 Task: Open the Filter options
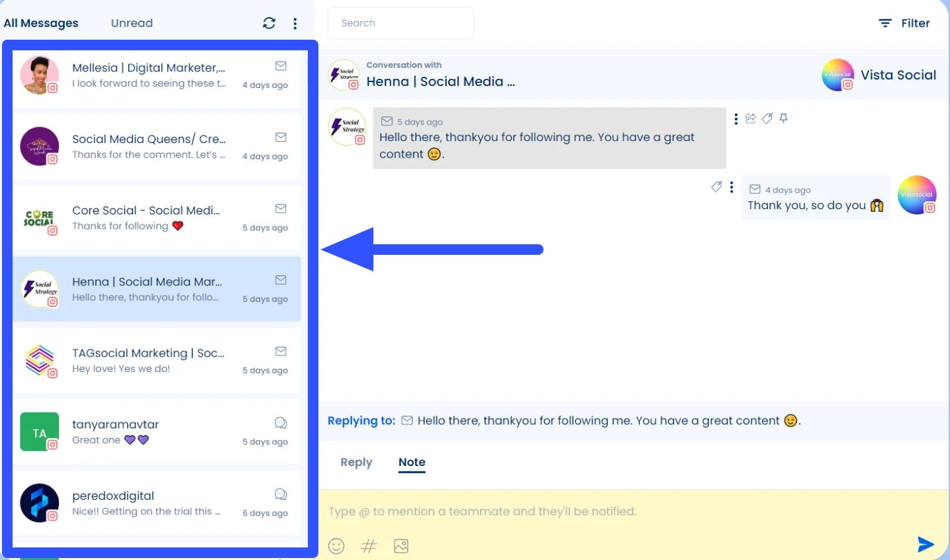(x=904, y=23)
